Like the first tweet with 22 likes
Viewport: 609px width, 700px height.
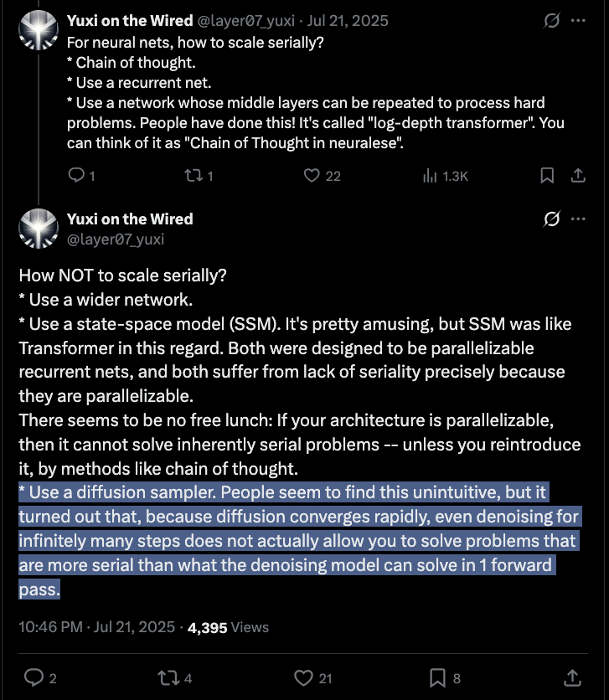pyautogui.click(x=312, y=176)
